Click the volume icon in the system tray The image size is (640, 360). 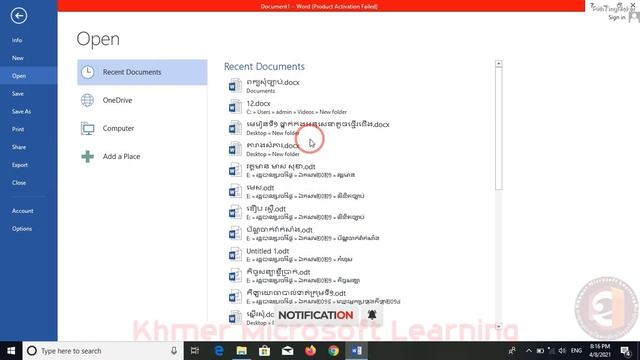562,351
